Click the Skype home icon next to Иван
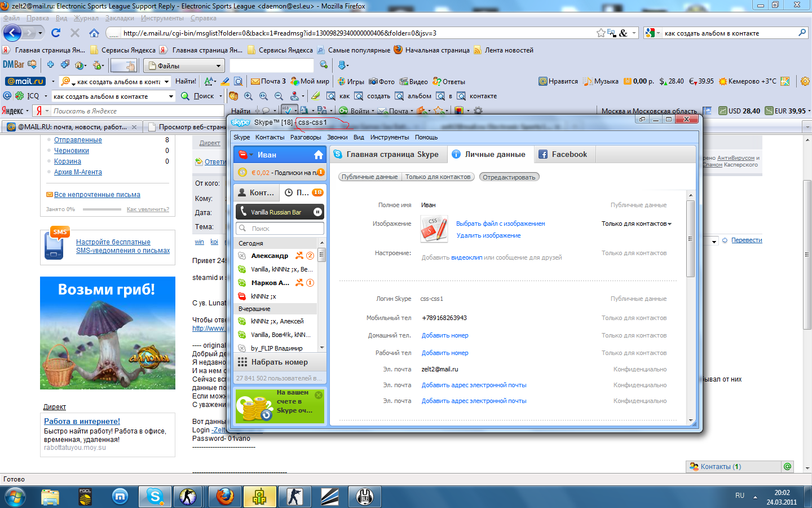This screenshot has height=508, width=812. click(319, 155)
